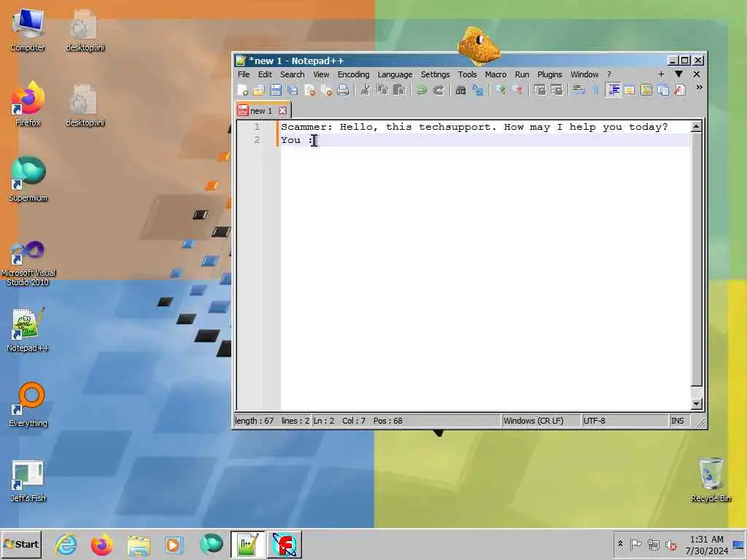747x560 pixels.
Task: Click line number 2 in the margin
Action: tap(257, 140)
